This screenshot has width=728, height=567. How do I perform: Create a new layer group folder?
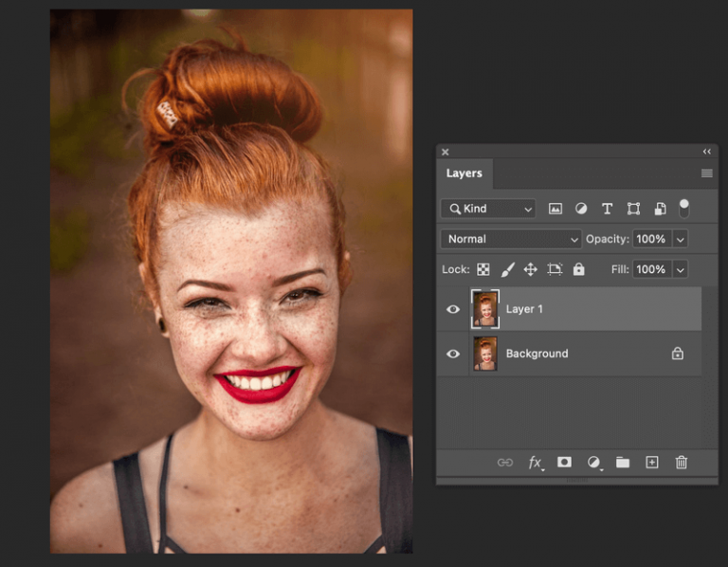623,463
